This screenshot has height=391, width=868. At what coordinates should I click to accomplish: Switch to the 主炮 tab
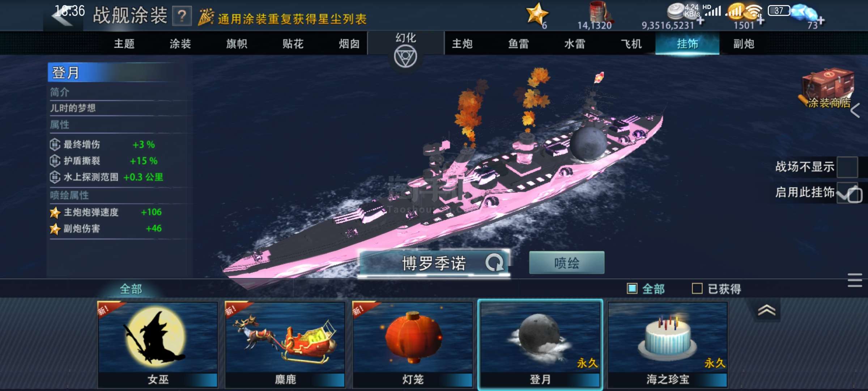point(462,44)
